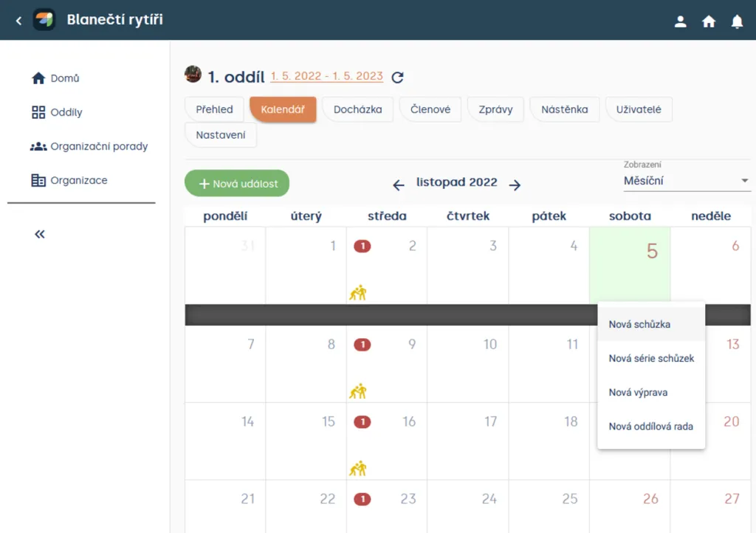Open the meeting icon on November 9
756x533 pixels.
tap(358, 391)
